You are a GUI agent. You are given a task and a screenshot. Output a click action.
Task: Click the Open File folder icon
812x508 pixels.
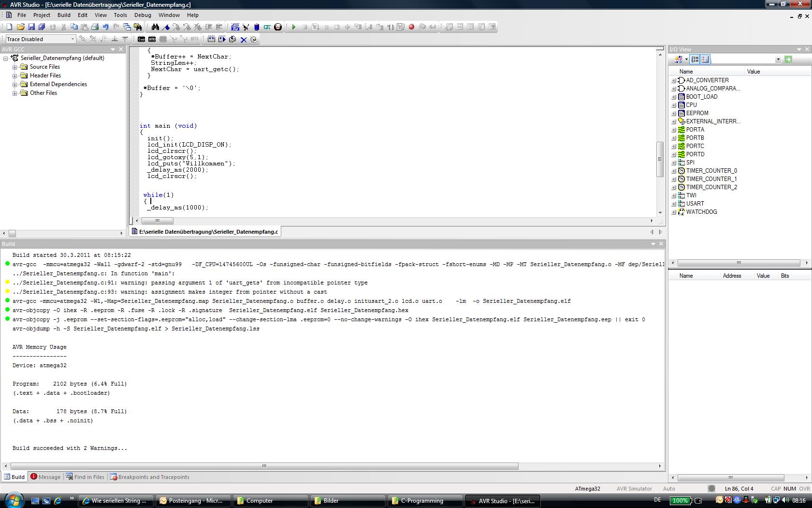(x=21, y=27)
